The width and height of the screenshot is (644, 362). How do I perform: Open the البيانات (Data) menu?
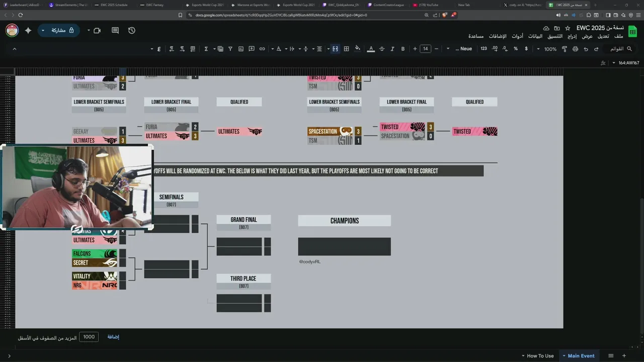pyautogui.click(x=535, y=36)
